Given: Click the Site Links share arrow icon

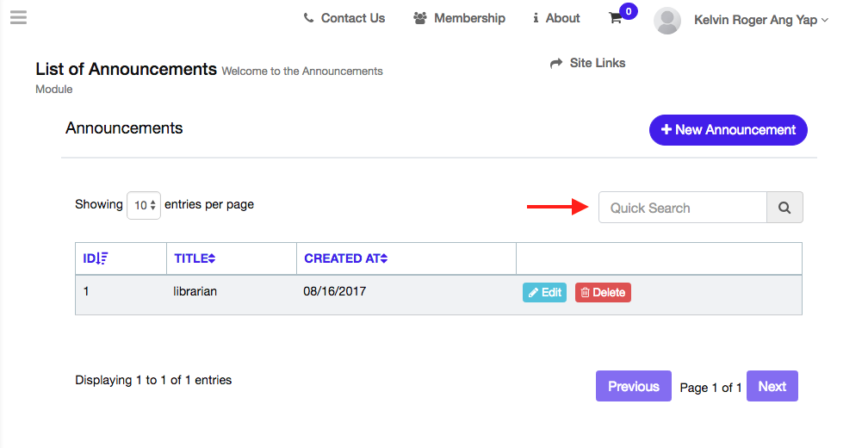Looking at the screenshot, I should point(556,63).
